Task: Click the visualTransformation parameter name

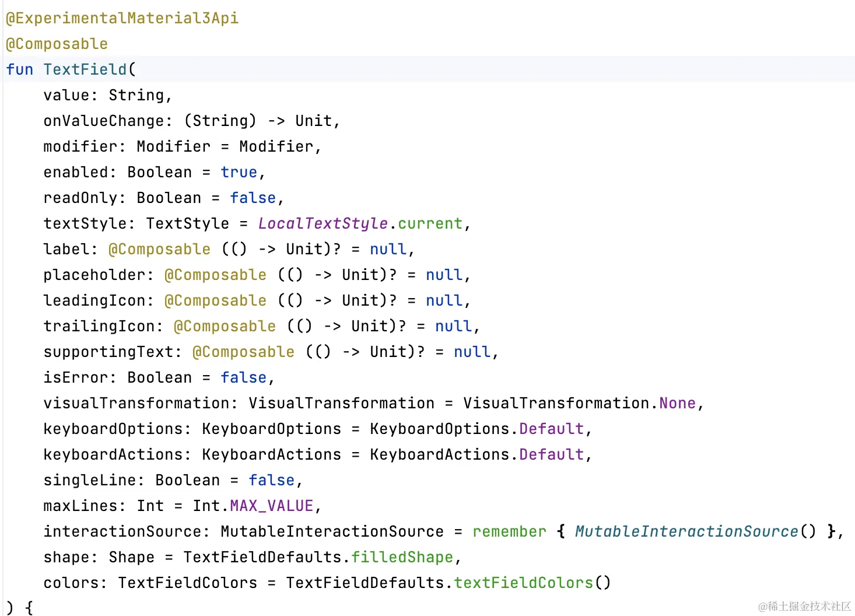Action: pyautogui.click(x=136, y=403)
